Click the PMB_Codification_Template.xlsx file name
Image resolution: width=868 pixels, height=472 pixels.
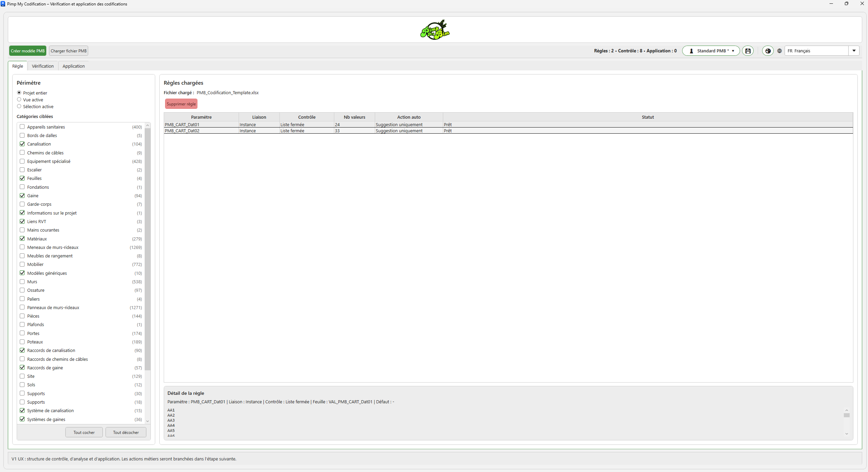[227, 92]
